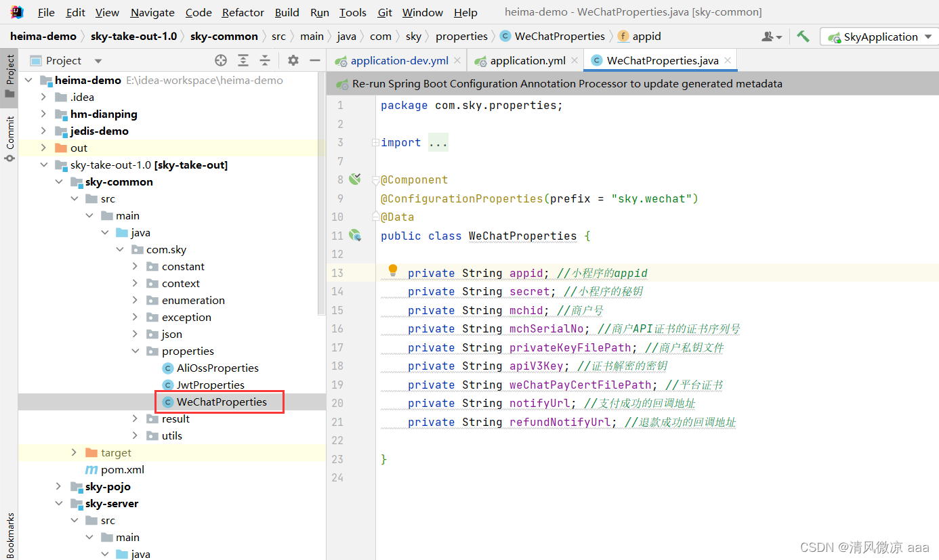Click the Help menu
The height and width of the screenshot is (560, 939).
465,12
